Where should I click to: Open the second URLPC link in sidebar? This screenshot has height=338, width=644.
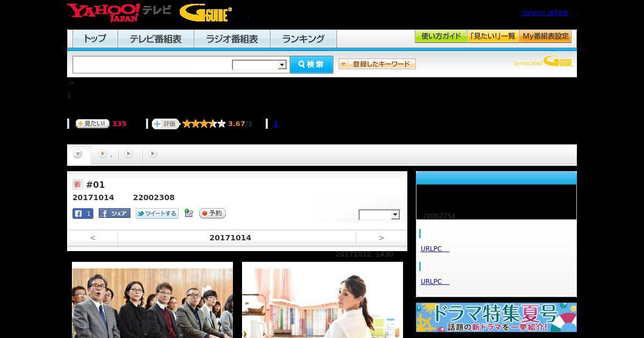(435, 282)
